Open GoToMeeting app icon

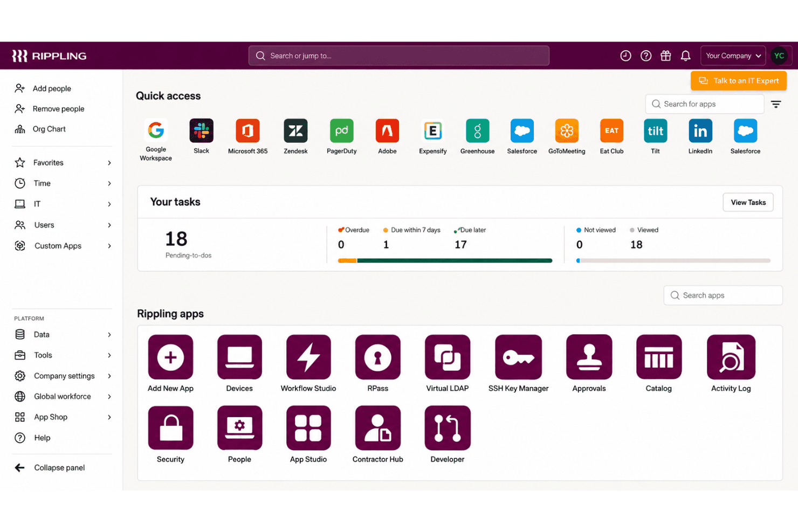point(567,130)
